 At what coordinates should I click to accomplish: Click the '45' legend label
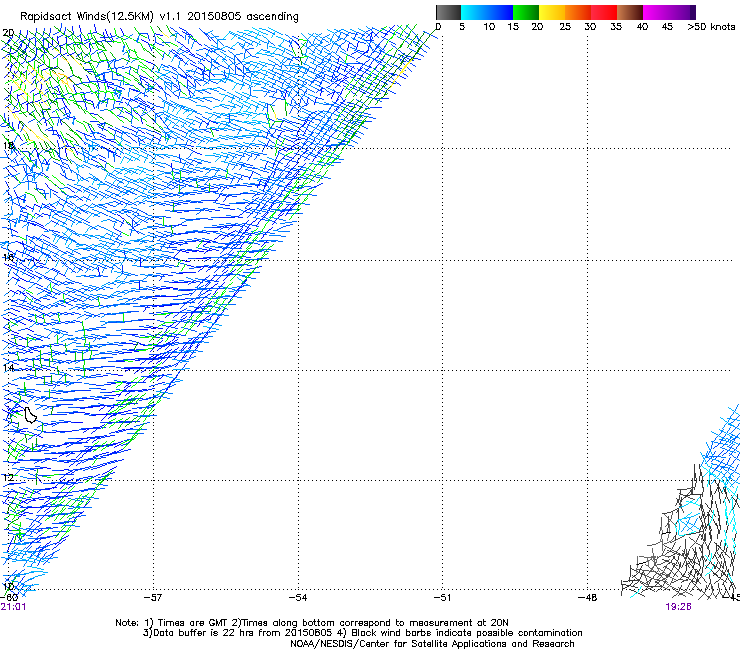(x=667, y=27)
